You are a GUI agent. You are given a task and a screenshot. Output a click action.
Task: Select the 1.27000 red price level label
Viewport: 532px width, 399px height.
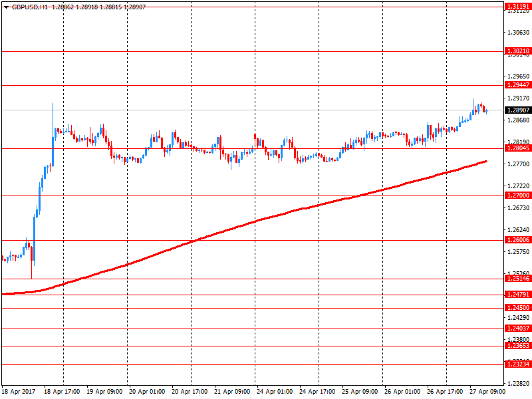(x=518, y=195)
